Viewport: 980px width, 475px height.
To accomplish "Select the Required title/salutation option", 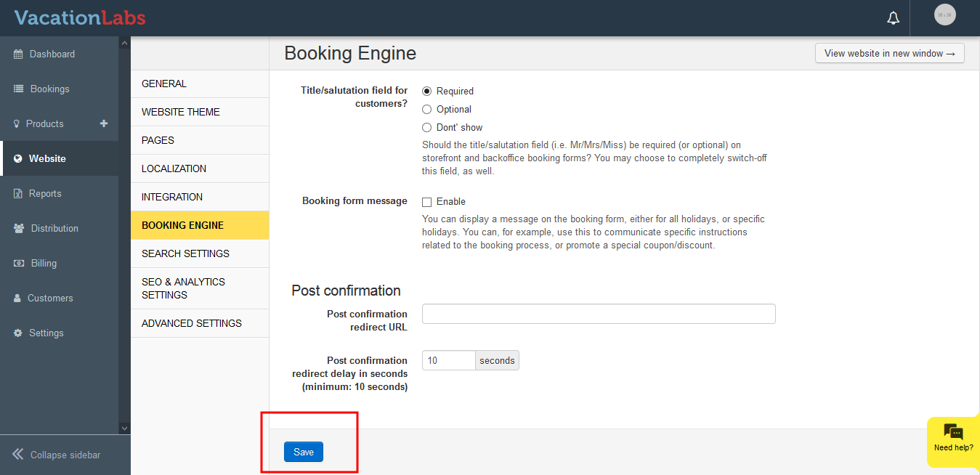I will pyautogui.click(x=427, y=92).
